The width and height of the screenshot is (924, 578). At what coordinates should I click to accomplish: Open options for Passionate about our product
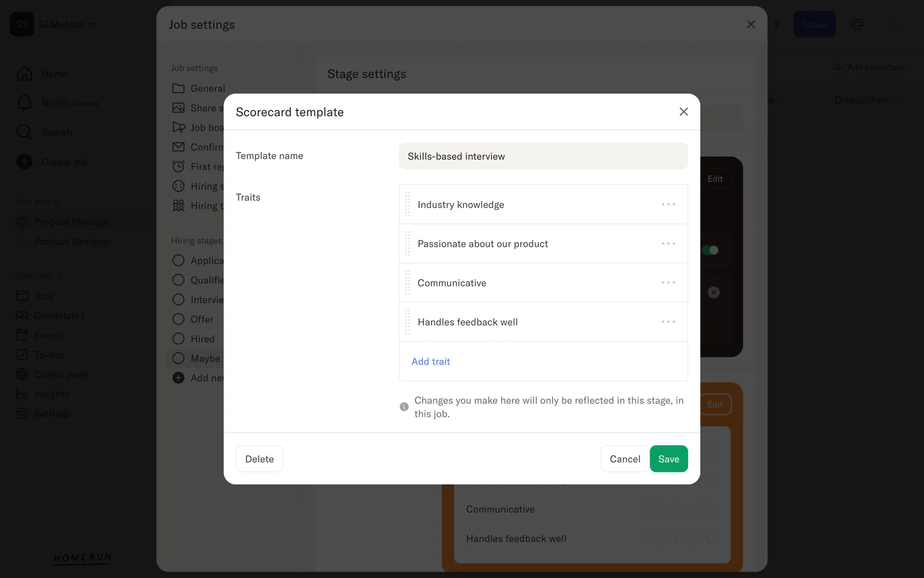pyautogui.click(x=668, y=244)
